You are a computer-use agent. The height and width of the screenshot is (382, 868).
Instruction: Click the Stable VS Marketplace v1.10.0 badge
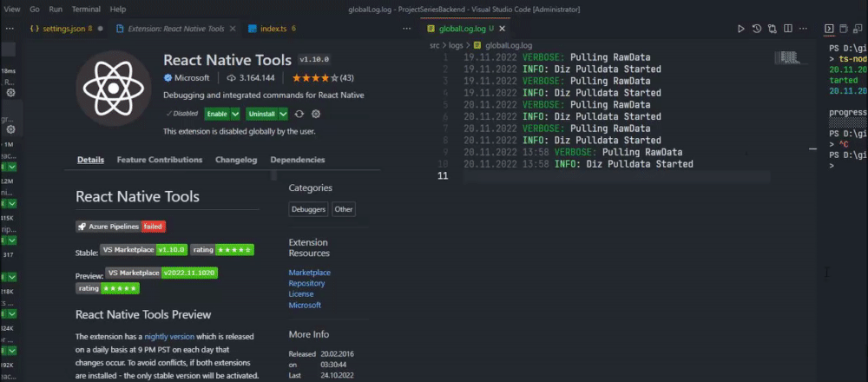coord(144,250)
